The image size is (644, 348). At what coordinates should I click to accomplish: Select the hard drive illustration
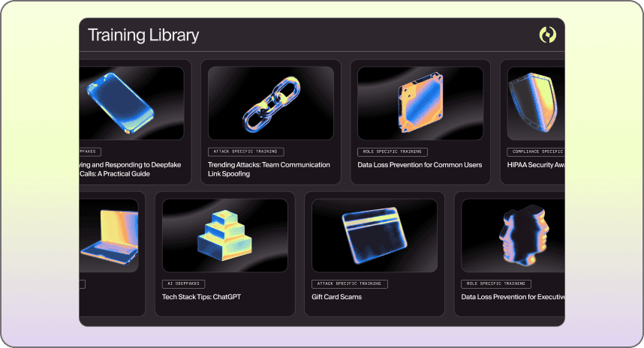(420, 103)
